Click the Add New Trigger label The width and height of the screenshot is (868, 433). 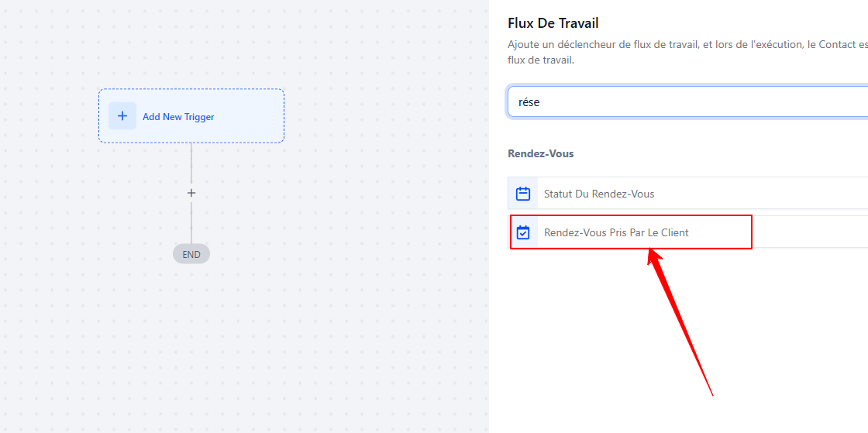(178, 117)
